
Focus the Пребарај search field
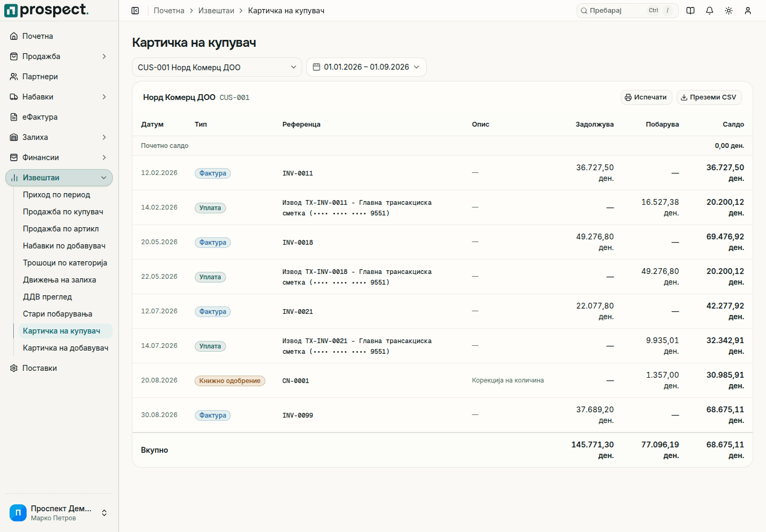[628, 11]
